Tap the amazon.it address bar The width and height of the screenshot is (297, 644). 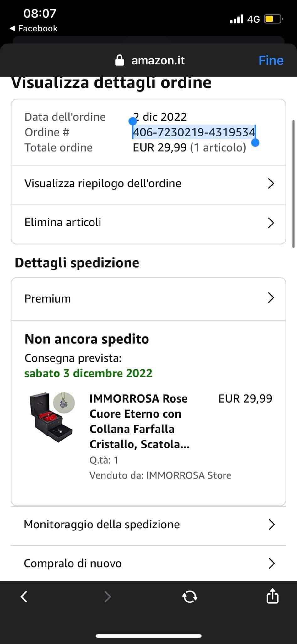(158, 60)
